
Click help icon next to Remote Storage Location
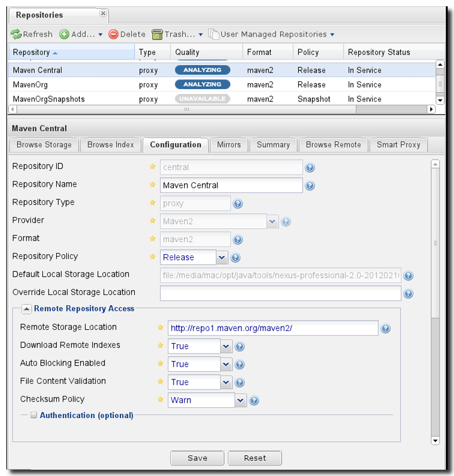click(385, 328)
